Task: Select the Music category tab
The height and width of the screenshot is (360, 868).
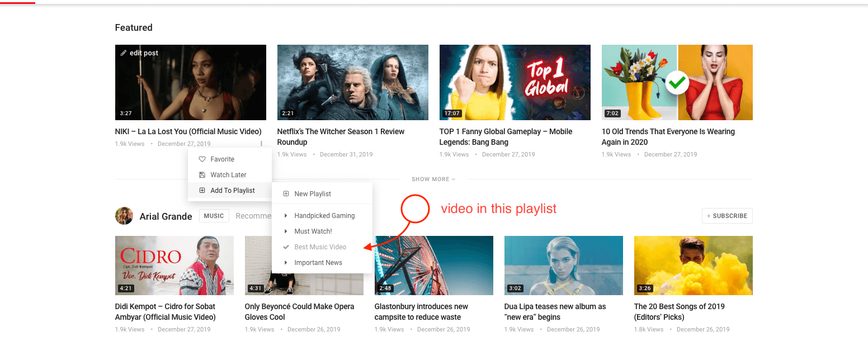Action: pos(214,216)
